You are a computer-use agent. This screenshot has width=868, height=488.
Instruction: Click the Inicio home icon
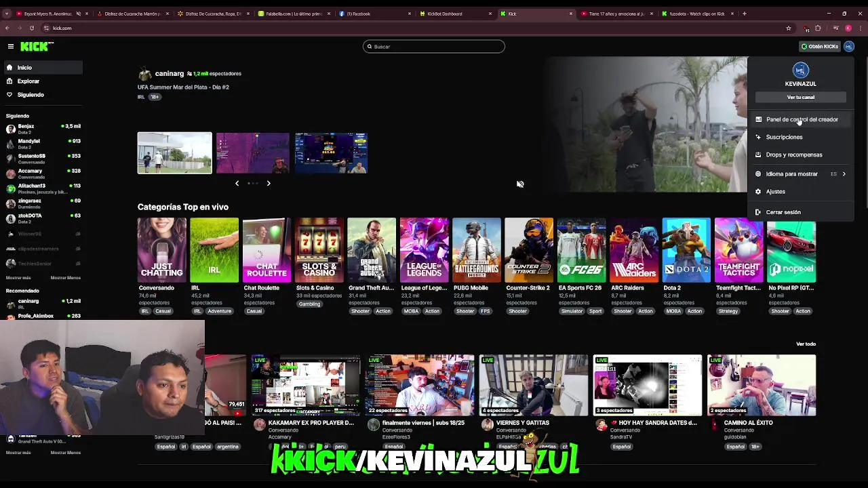(9, 68)
